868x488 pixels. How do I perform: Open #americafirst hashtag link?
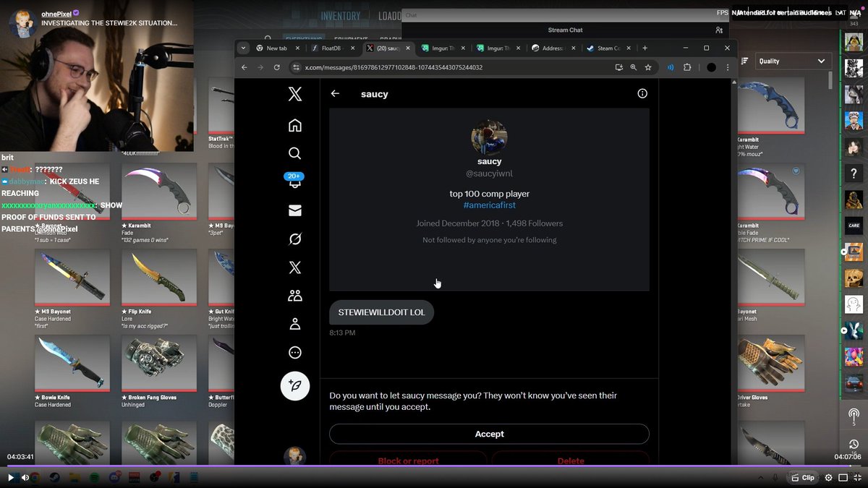489,205
